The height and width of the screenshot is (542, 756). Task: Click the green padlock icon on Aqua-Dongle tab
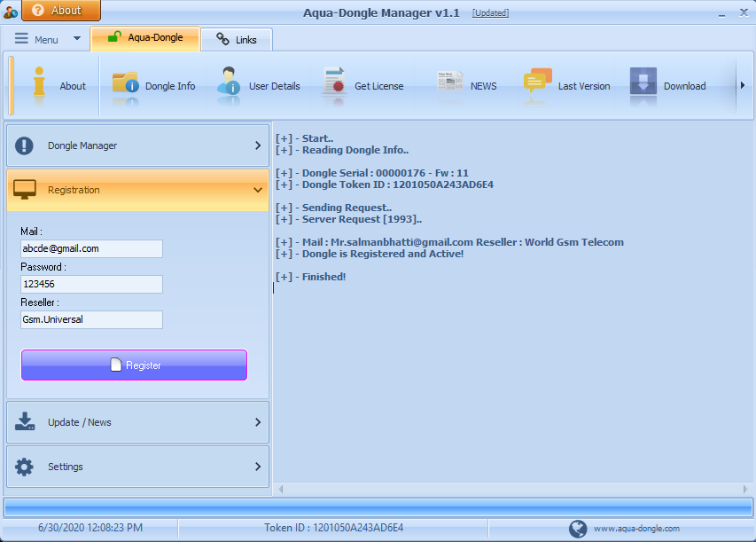tap(114, 36)
